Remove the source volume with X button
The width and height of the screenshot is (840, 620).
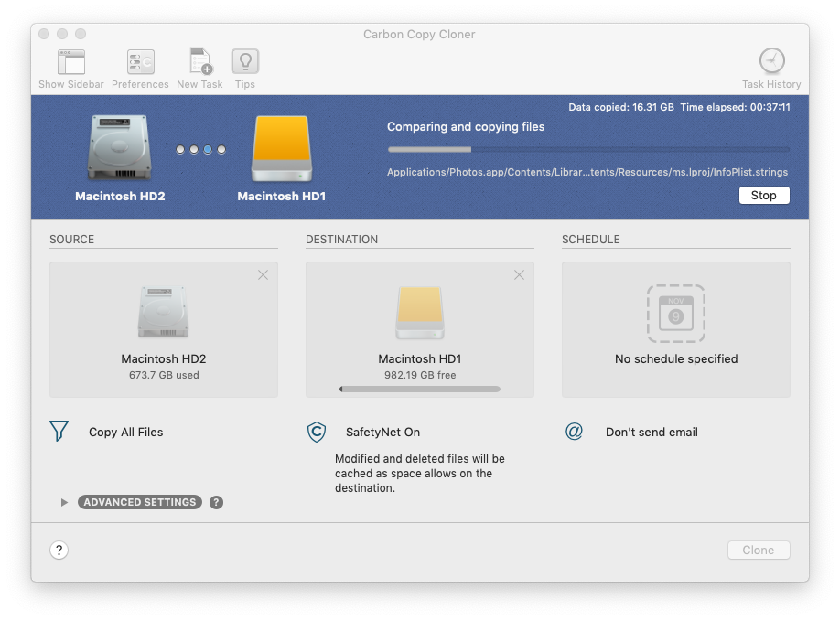click(x=263, y=275)
